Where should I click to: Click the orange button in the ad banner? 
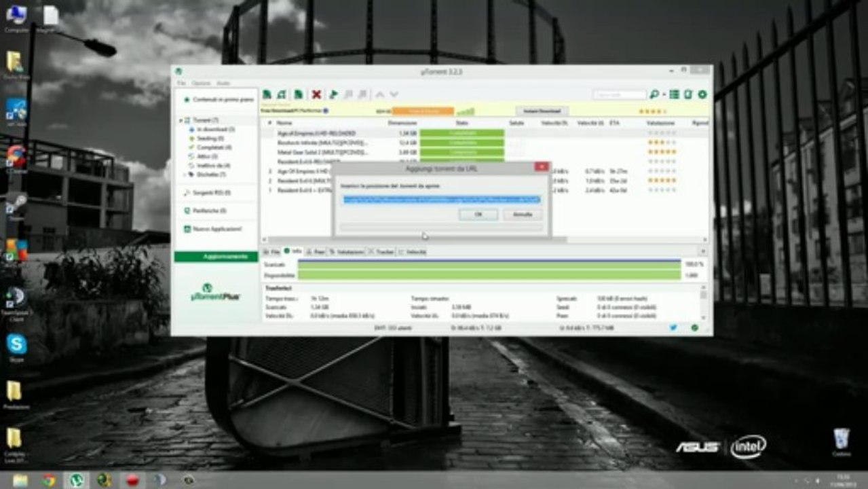[x=423, y=111]
